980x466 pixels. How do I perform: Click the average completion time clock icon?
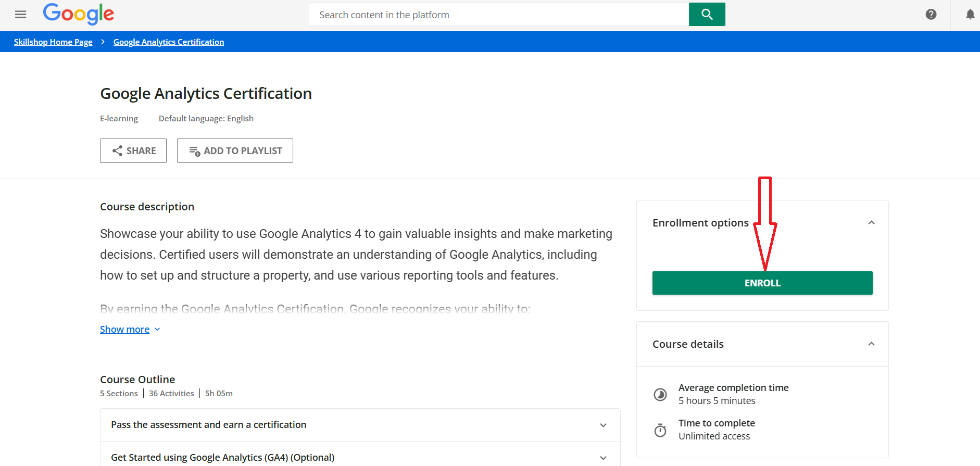(x=660, y=395)
